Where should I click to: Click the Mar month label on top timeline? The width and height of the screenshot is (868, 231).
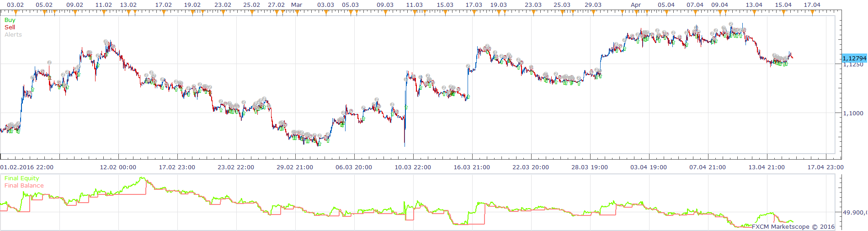[297, 5]
